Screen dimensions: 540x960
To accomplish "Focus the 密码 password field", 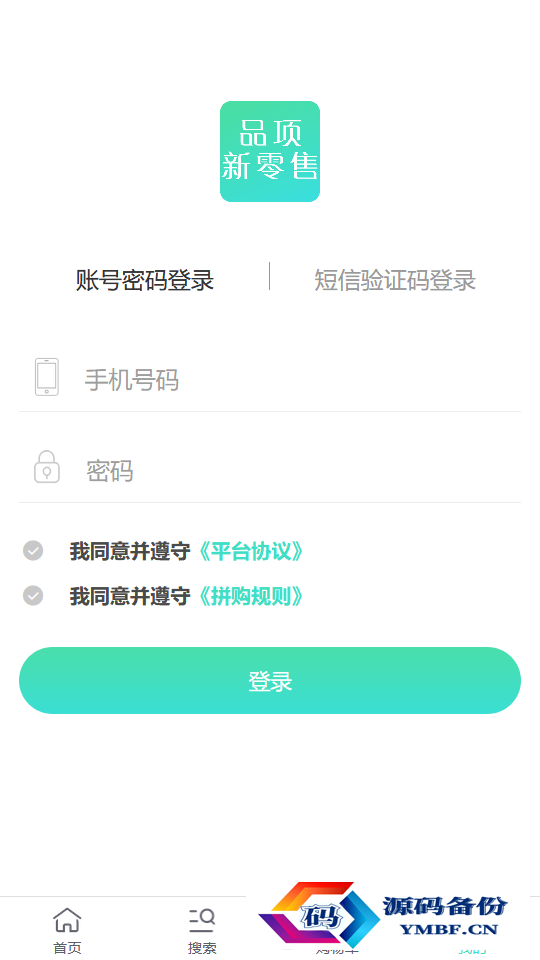I will [270, 471].
